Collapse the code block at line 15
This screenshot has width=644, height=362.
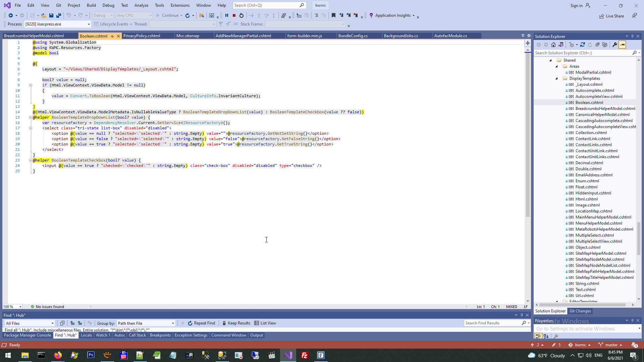click(x=31, y=117)
